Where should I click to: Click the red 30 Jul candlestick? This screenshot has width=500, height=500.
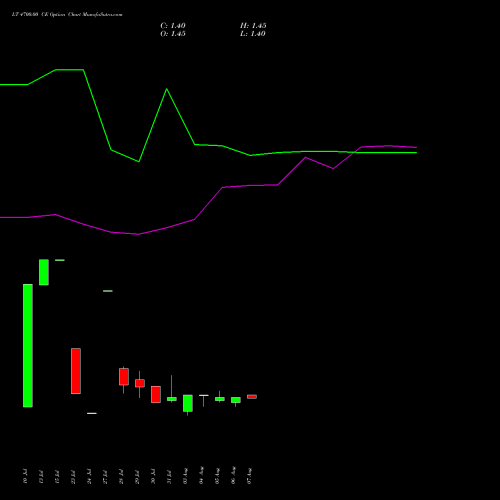(x=156, y=394)
